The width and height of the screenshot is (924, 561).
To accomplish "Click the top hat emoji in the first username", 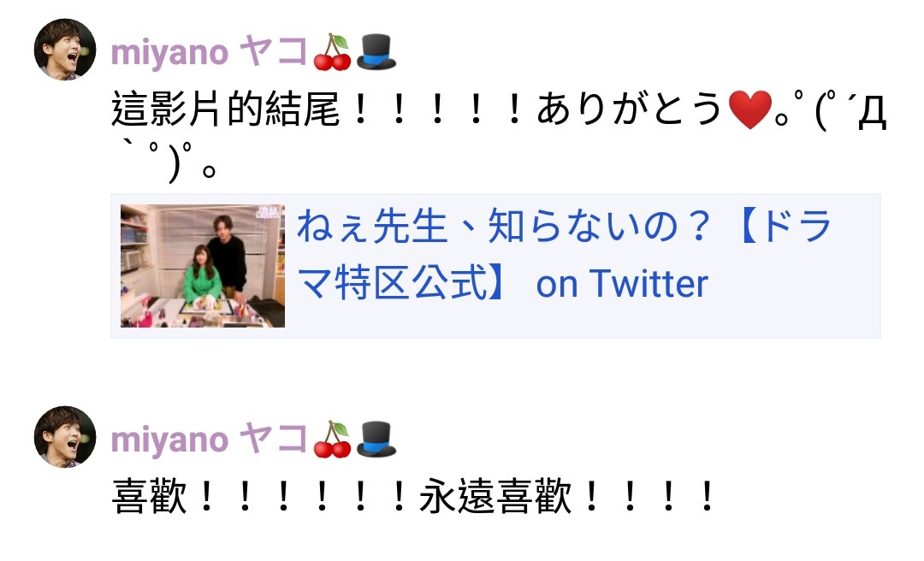I will [376, 52].
